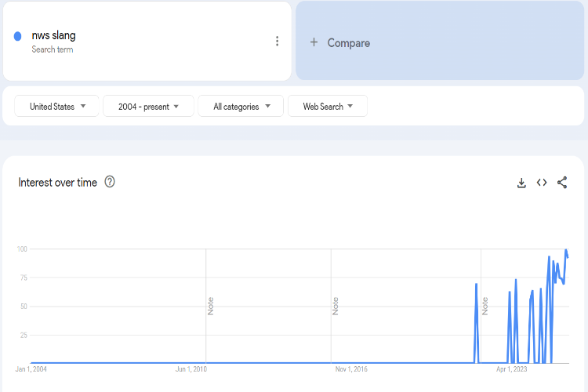Expand the United States region dropdown

click(57, 107)
